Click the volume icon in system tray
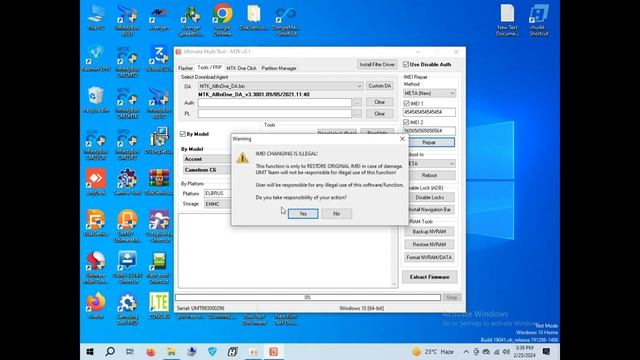The image size is (640, 360). coord(507,351)
